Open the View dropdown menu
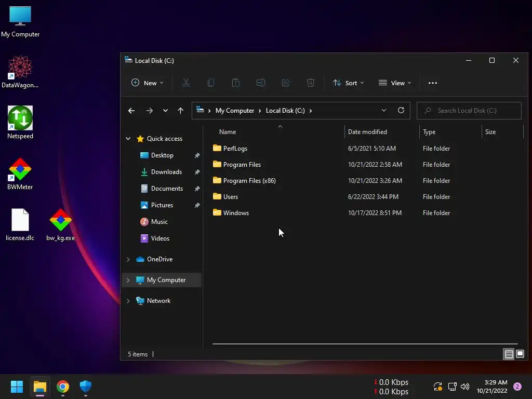This screenshot has width=532, height=399. [395, 83]
